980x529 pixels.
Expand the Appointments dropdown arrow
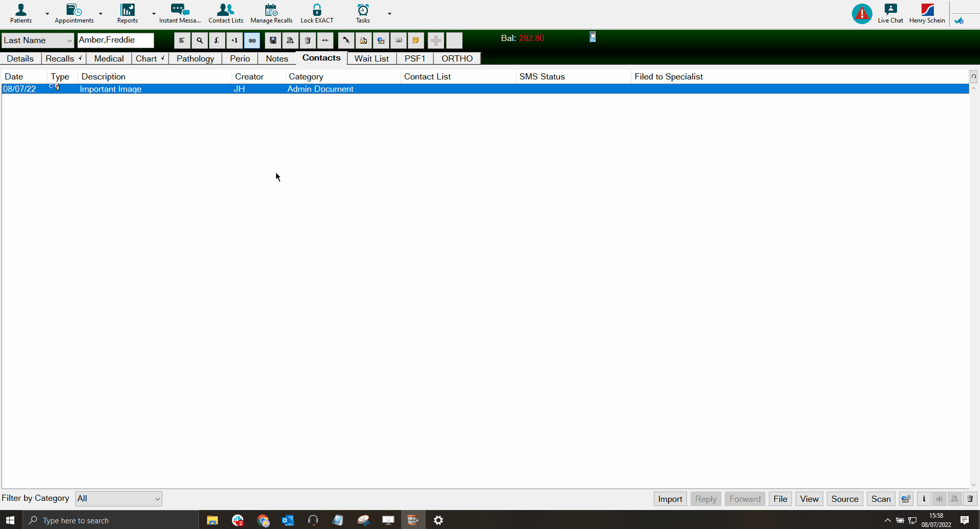(100, 14)
